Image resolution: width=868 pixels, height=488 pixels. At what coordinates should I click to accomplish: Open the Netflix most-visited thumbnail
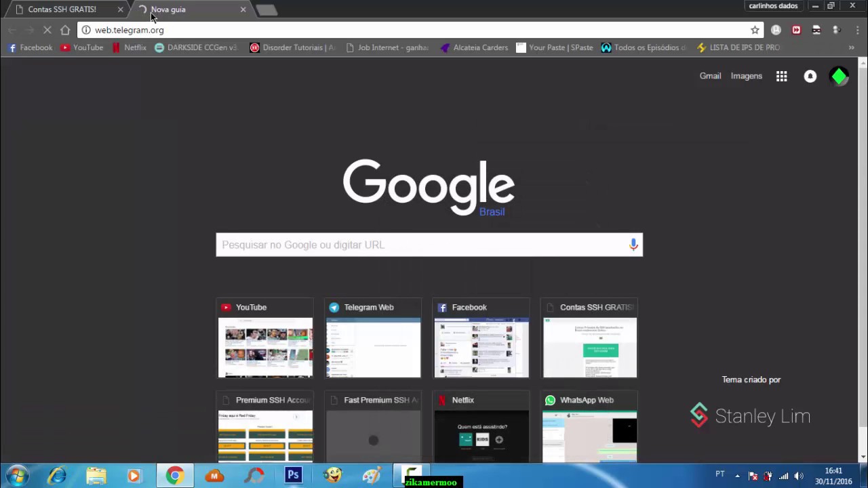(x=481, y=427)
